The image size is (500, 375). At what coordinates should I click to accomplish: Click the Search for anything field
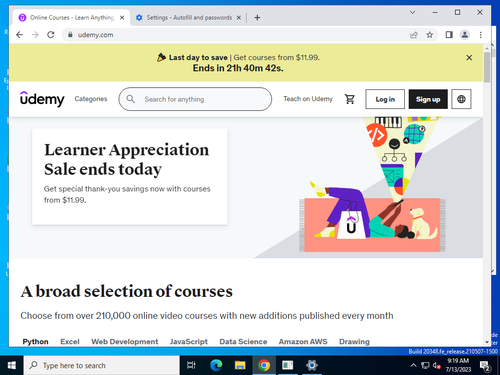[195, 99]
